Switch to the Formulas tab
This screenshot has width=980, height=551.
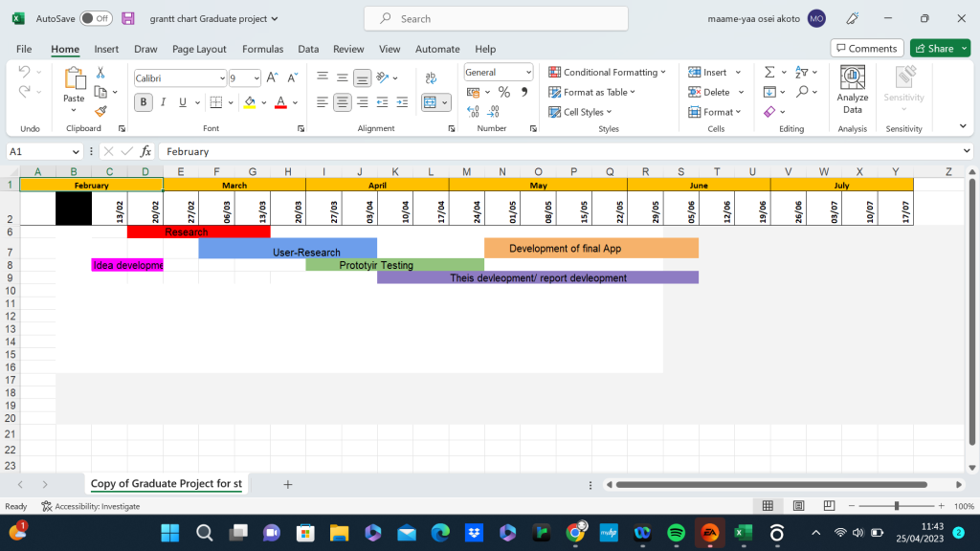[262, 49]
